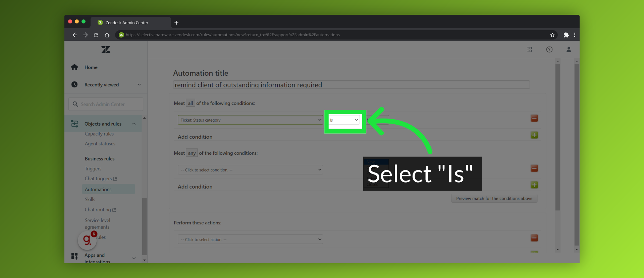This screenshot has width=644, height=278.
Task: Open the Ticket: Status category dropdown
Action: [250, 120]
